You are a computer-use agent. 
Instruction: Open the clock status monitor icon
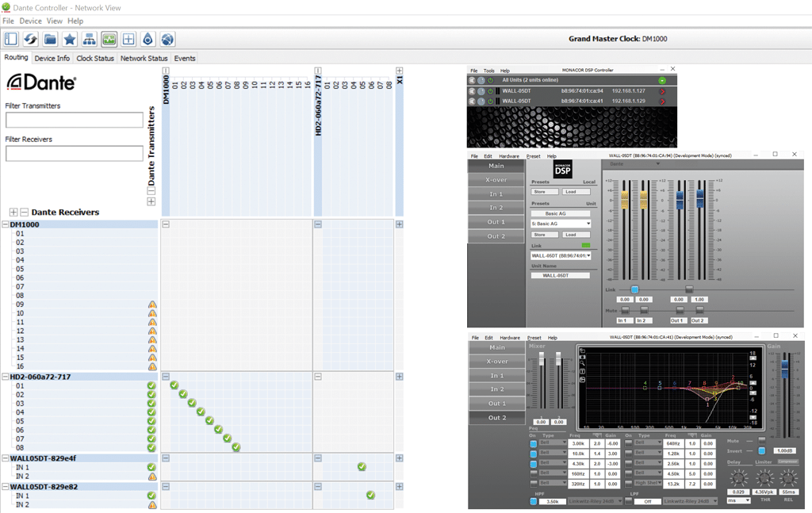coord(109,39)
